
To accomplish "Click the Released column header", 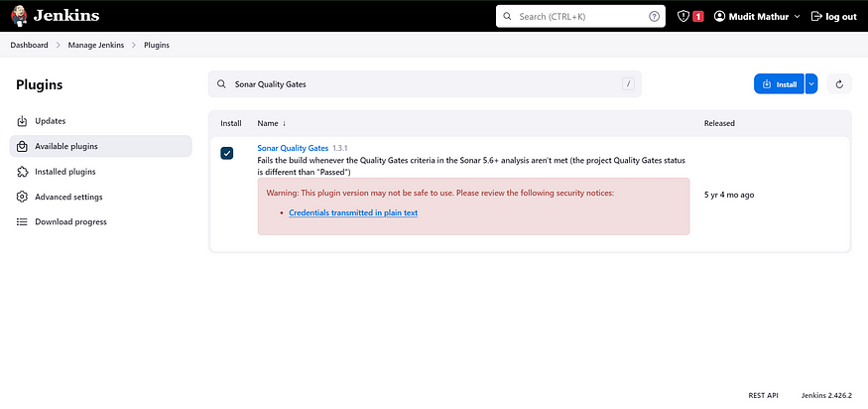I will point(719,123).
